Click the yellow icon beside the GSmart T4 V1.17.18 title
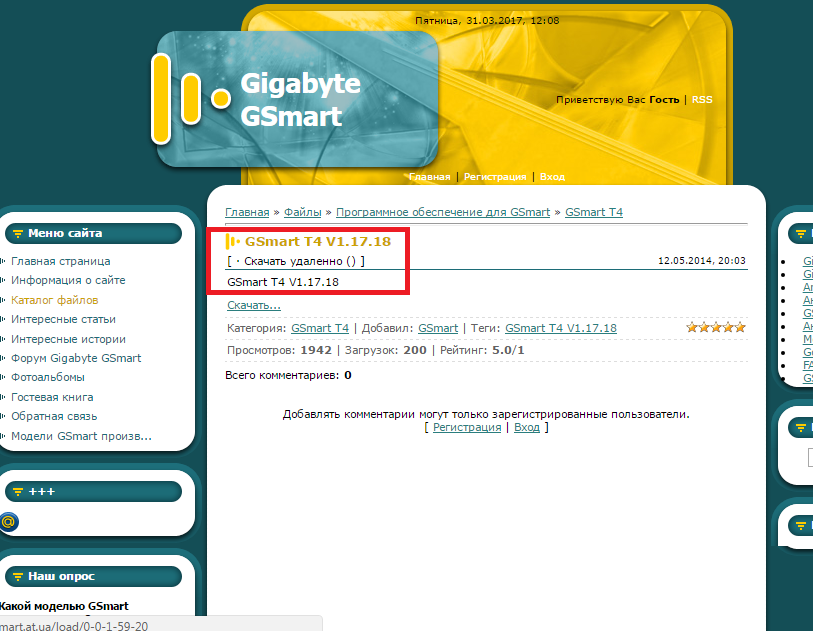This screenshot has width=813, height=631. [x=233, y=241]
